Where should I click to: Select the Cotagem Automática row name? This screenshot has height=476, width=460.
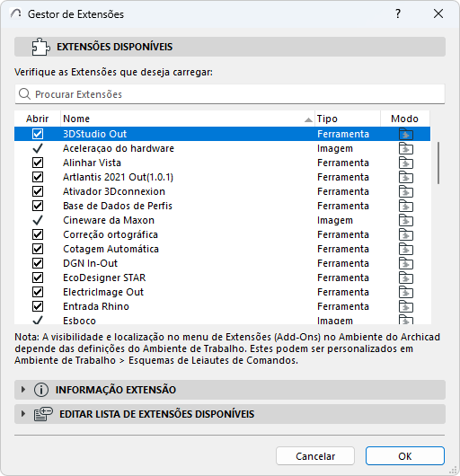[111, 249]
